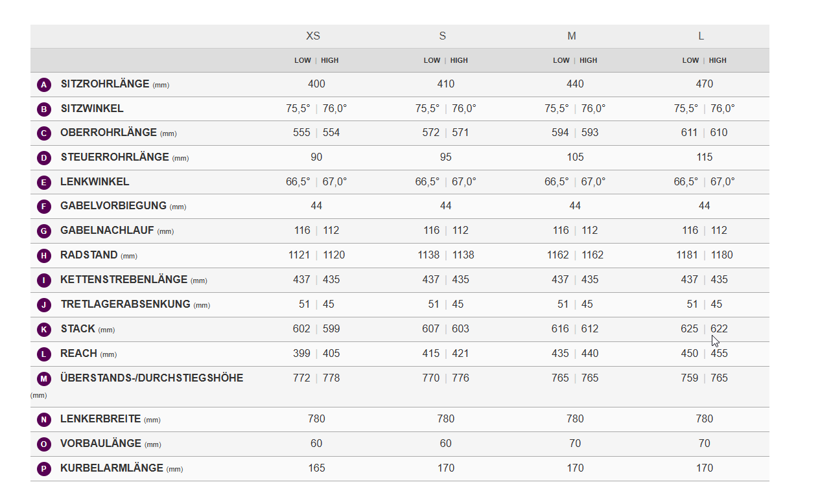Click the L badge next to Reach
Image resolution: width=820 pixels, height=504 pixels.
(x=44, y=354)
